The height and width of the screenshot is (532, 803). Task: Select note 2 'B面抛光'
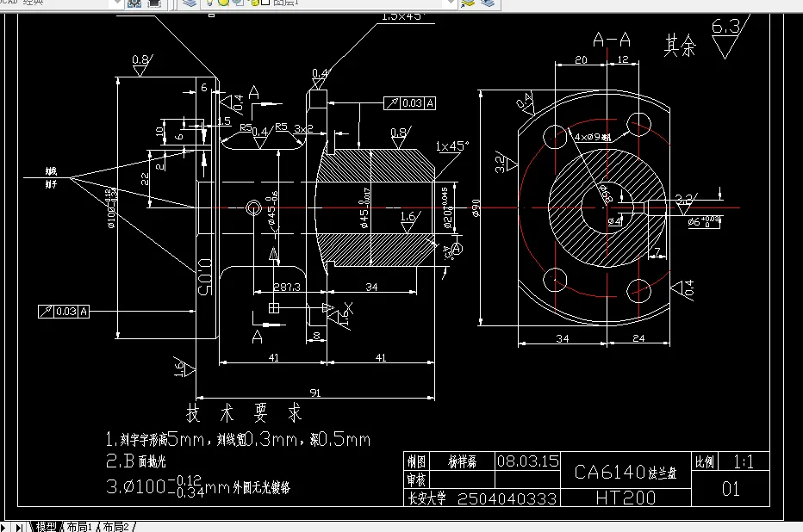coord(136,461)
